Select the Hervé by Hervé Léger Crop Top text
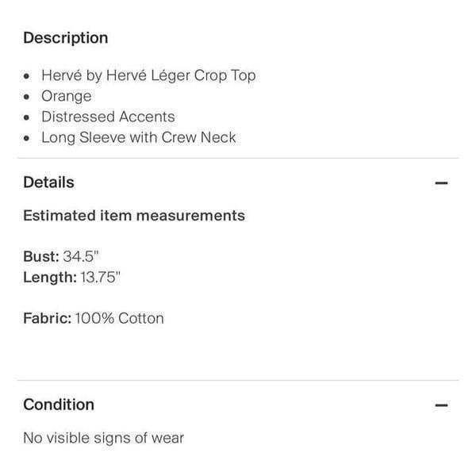Image resolution: width=476 pixels, height=476 pixels. point(148,75)
